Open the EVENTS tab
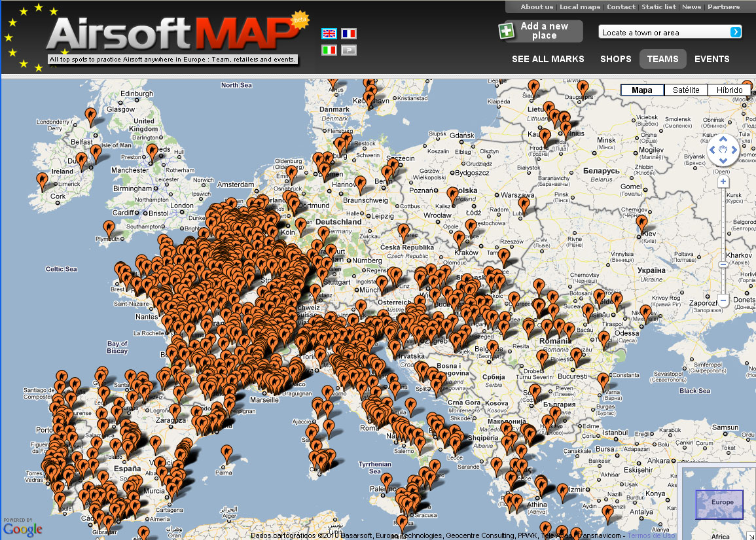Image resolution: width=756 pixels, height=540 pixels. point(712,59)
